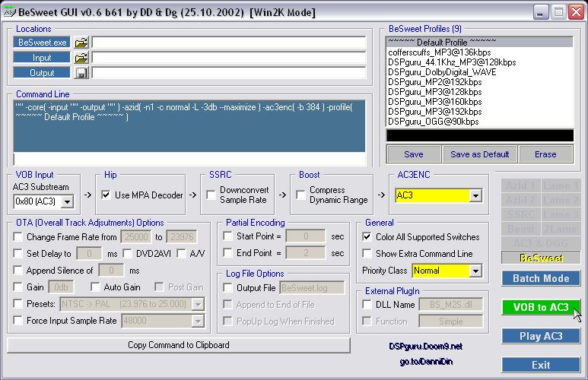Click the Batch Mode button
588x380 pixels.
click(541, 278)
